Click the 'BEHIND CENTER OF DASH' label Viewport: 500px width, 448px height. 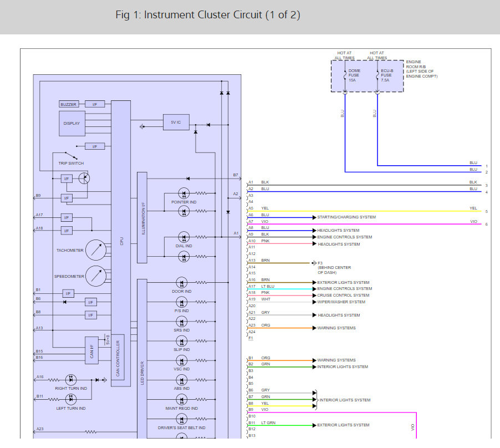click(334, 270)
